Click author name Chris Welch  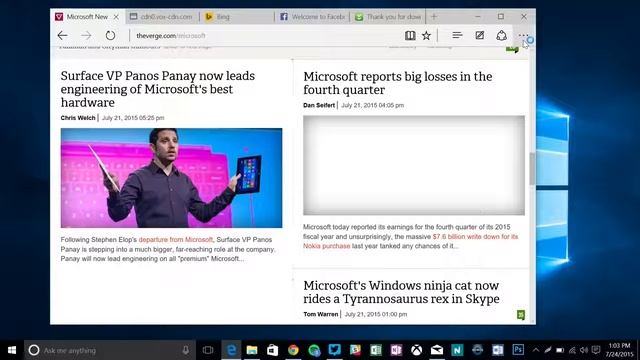point(78,118)
